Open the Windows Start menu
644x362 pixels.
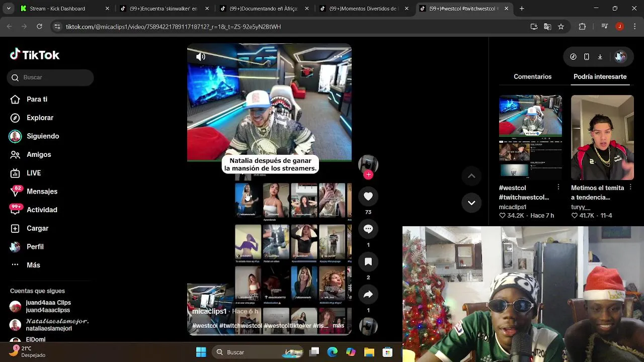click(x=201, y=352)
